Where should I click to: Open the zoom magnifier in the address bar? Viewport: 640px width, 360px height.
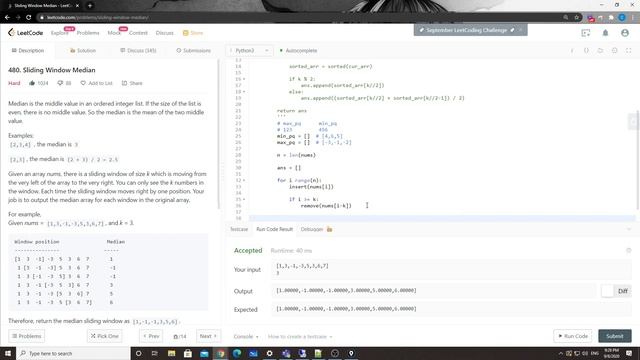click(566, 18)
